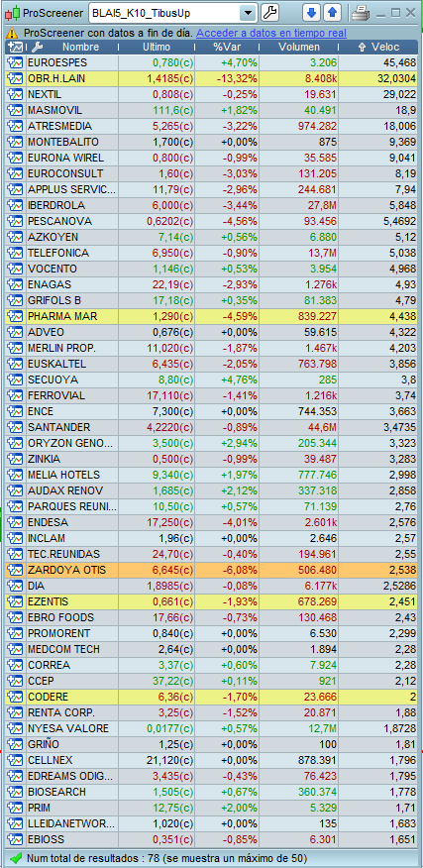Image resolution: width=423 pixels, height=868 pixels.
Task: Click the blue up arrow button
Action: pos(332,13)
